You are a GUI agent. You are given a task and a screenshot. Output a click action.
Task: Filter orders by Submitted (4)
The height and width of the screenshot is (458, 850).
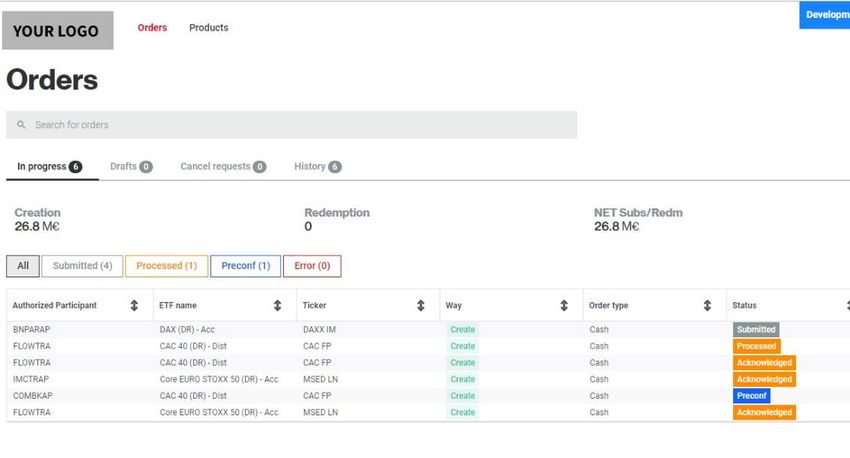(82, 266)
